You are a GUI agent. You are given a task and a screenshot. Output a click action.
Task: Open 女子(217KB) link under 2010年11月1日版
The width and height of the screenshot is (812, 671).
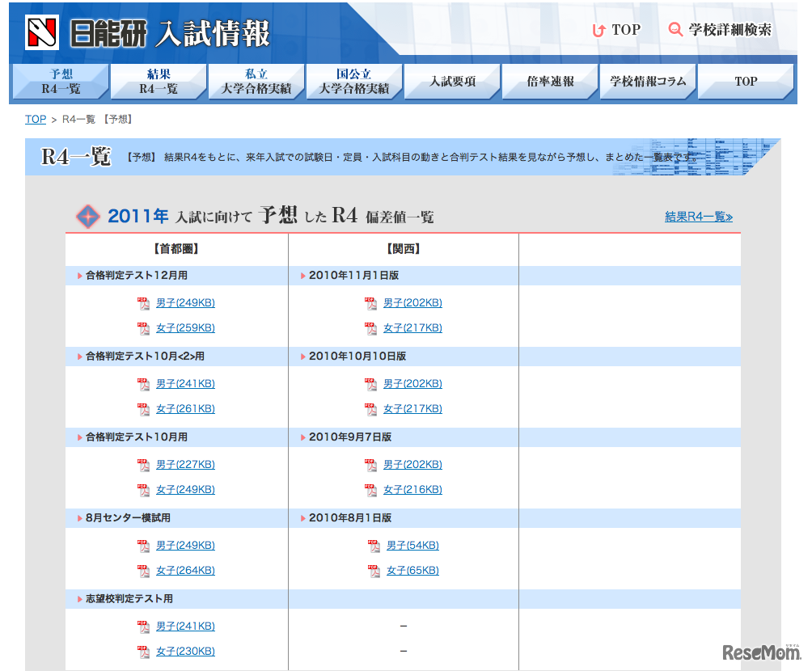[412, 327]
